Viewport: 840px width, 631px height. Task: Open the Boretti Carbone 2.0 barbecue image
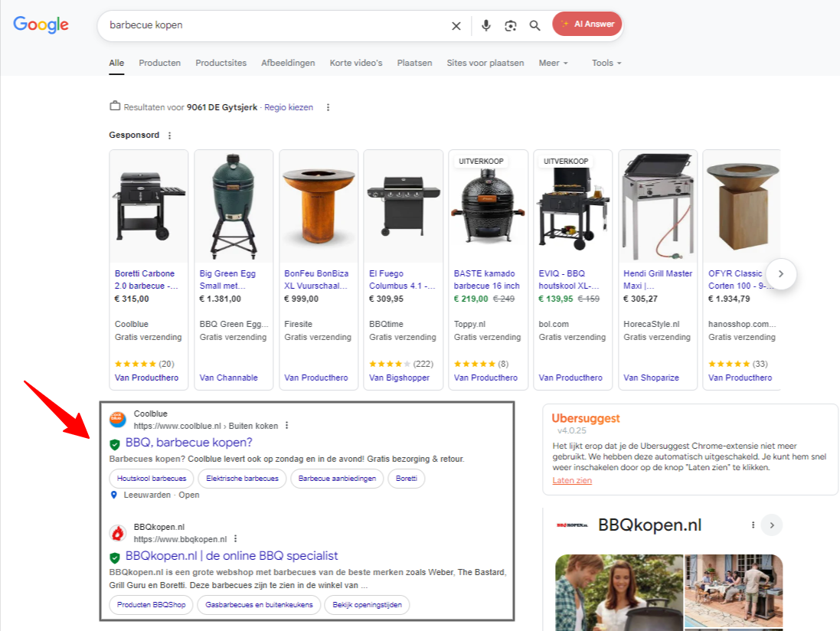149,206
